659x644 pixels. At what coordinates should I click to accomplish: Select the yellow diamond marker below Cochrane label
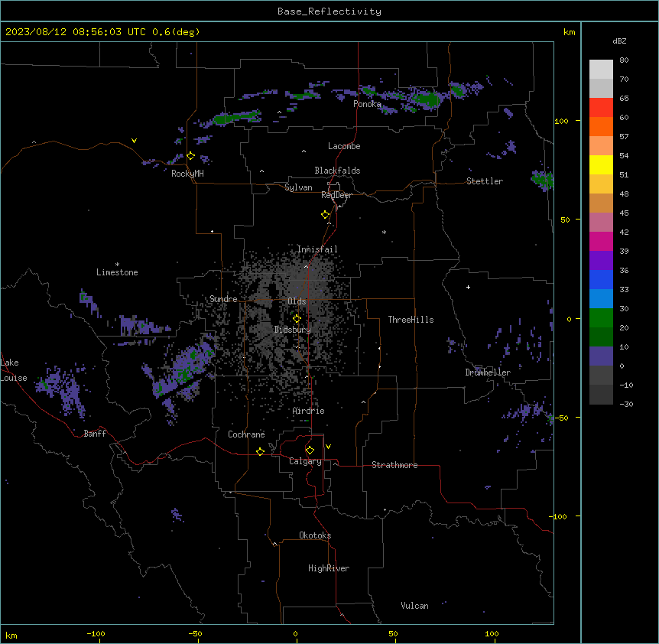click(x=260, y=451)
